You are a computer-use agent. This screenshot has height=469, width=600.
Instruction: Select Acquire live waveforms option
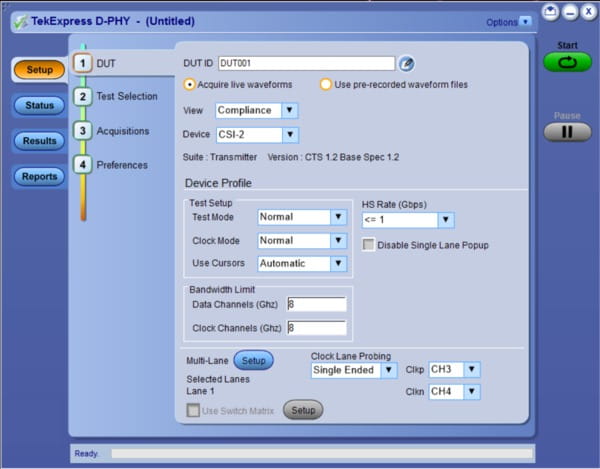pos(189,85)
